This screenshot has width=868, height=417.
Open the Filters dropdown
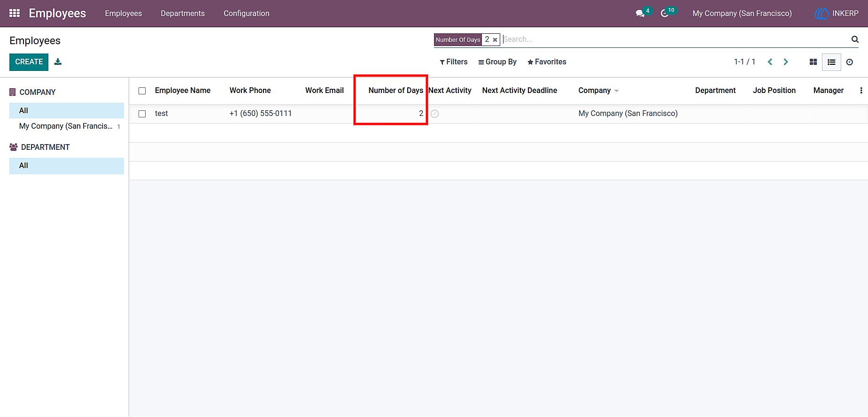[454, 62]
